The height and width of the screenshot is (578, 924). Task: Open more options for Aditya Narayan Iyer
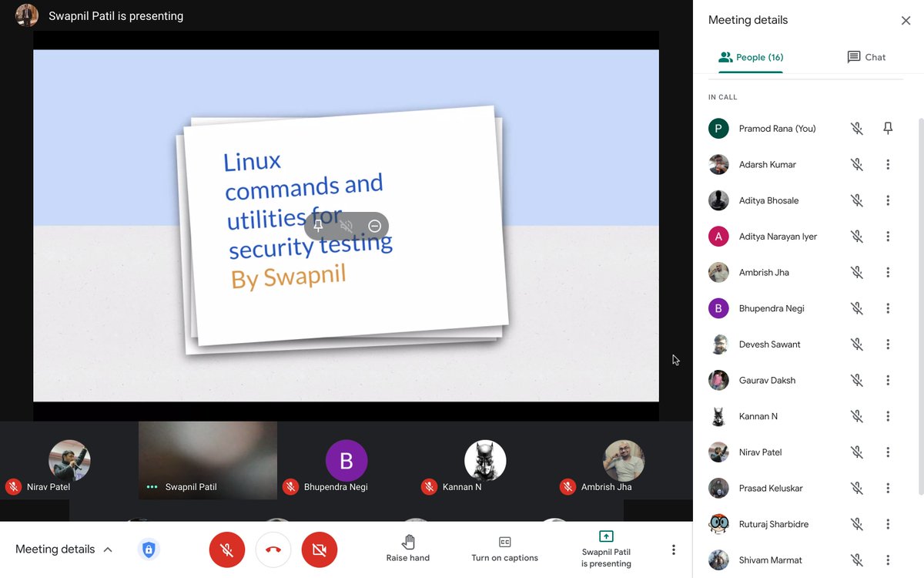click(x=888, y=237)
